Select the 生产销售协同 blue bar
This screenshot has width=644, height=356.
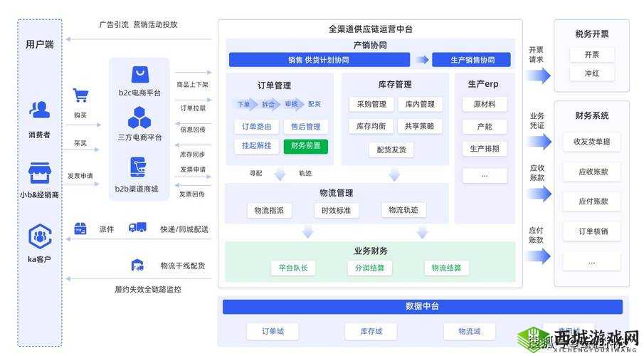tap(472, 60)
